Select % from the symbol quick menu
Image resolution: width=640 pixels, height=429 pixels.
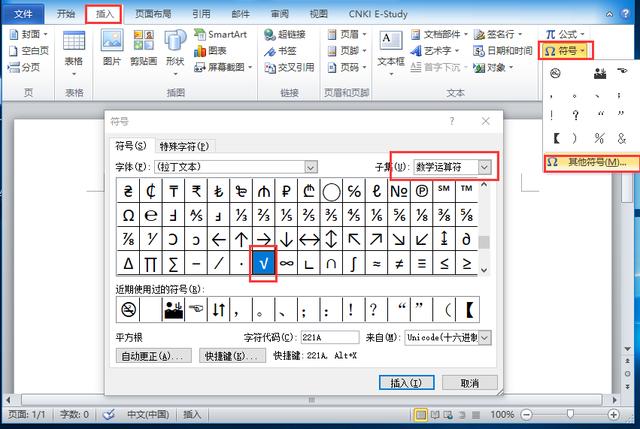point(599,138)
